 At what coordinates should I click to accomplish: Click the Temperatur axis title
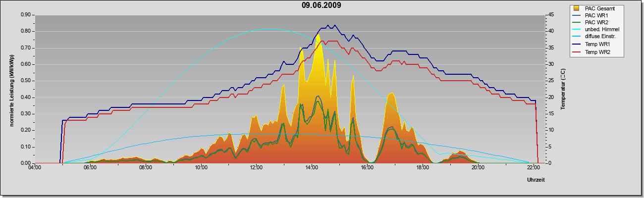(563, 89)
